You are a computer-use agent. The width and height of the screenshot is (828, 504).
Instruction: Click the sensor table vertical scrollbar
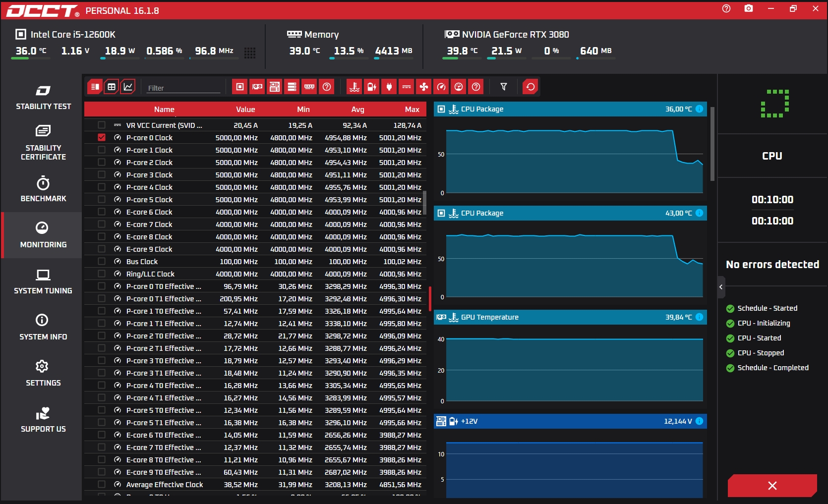(424, 204)
